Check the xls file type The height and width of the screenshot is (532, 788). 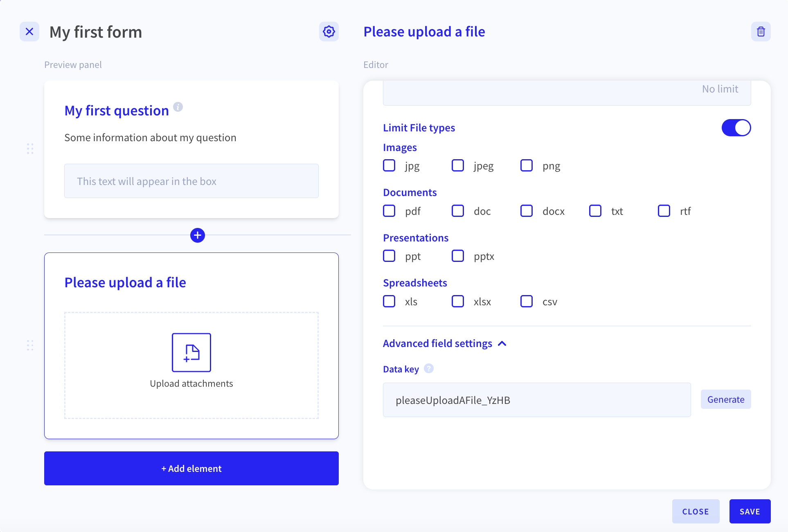tap(389, 302)
